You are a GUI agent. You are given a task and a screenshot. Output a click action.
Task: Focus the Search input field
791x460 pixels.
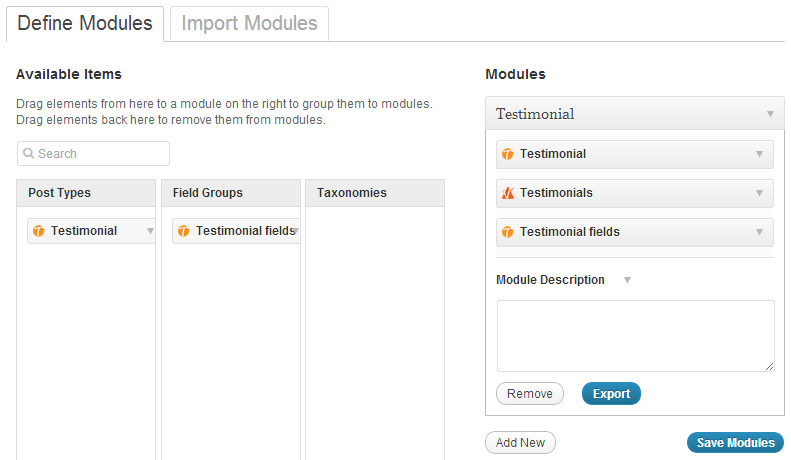click(x=100, y=154)
